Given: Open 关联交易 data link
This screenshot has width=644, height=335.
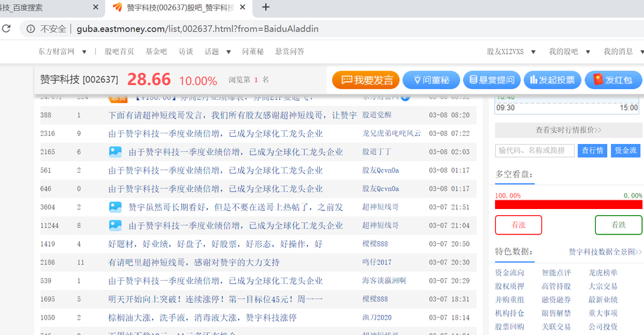Looking at the screenshot, I should (x=556, y=327).
